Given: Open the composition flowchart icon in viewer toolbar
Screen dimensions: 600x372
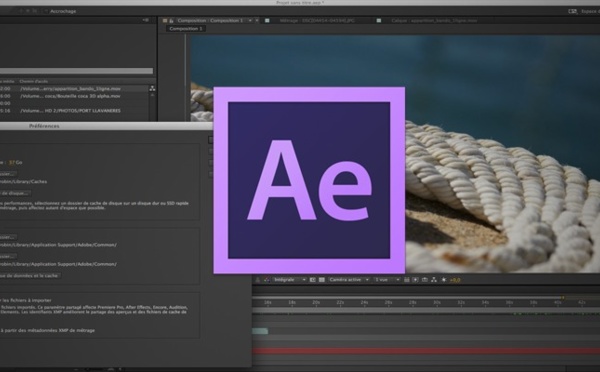Looking at the screenshot, I should click(434, 280).
